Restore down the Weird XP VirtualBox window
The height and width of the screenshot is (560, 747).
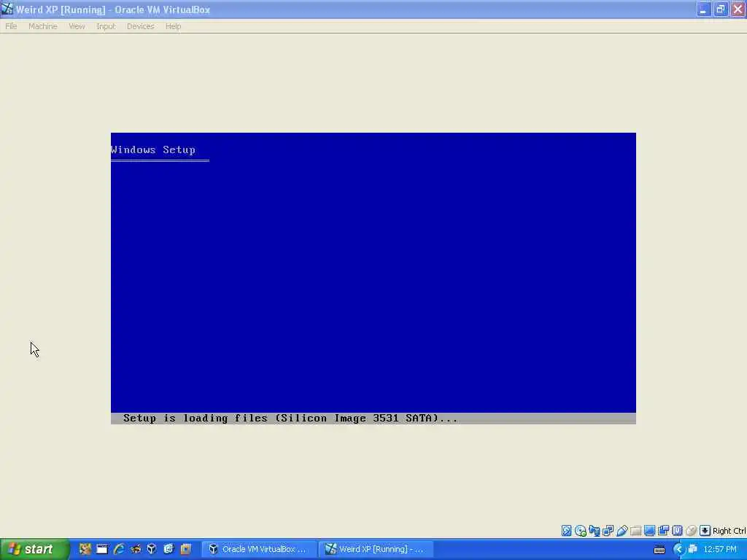720,9
